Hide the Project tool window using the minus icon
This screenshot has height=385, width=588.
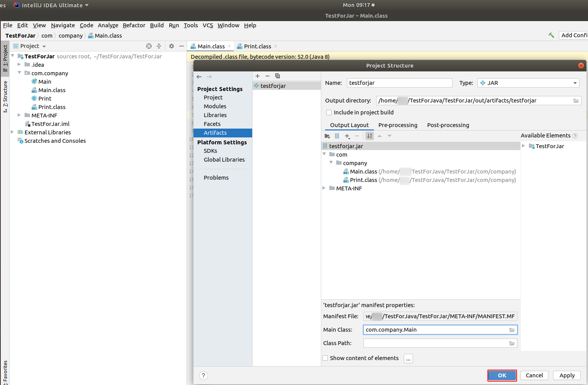pyautogui.click(x=182, y=46)
